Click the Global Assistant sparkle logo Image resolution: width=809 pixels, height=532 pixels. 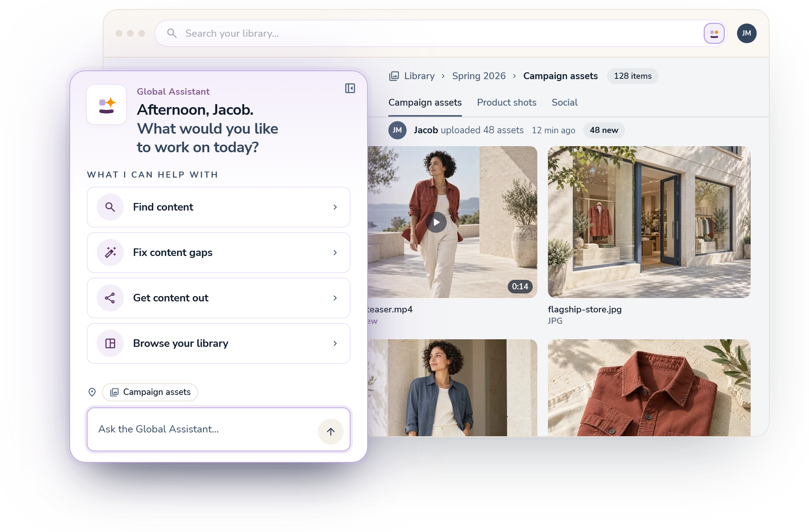point(106,105)
